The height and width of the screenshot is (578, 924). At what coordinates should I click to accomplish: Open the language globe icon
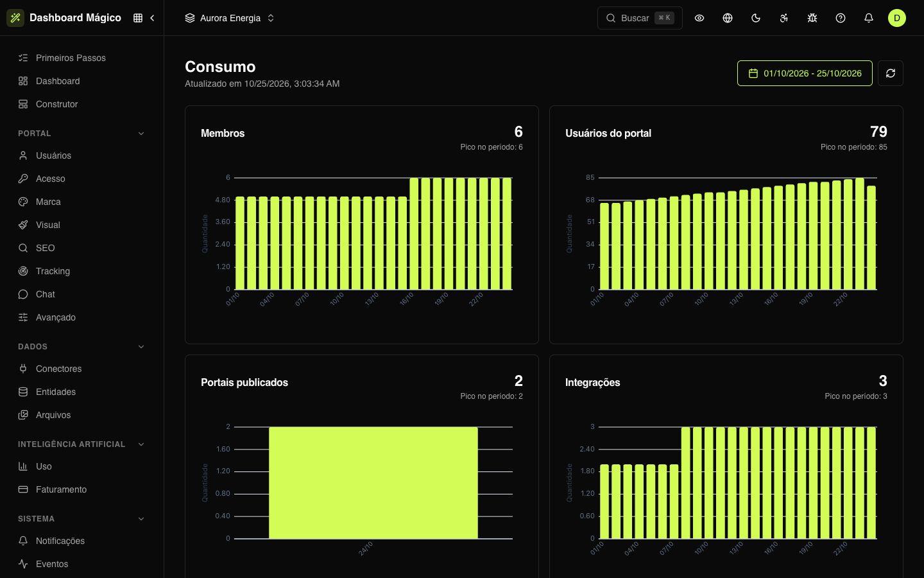pos(728,18)
